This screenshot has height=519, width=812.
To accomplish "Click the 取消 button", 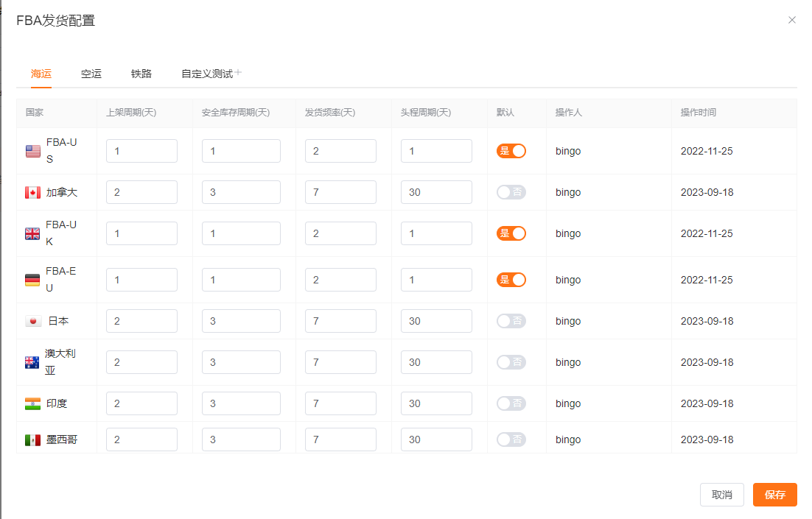I will click(721, 495).
